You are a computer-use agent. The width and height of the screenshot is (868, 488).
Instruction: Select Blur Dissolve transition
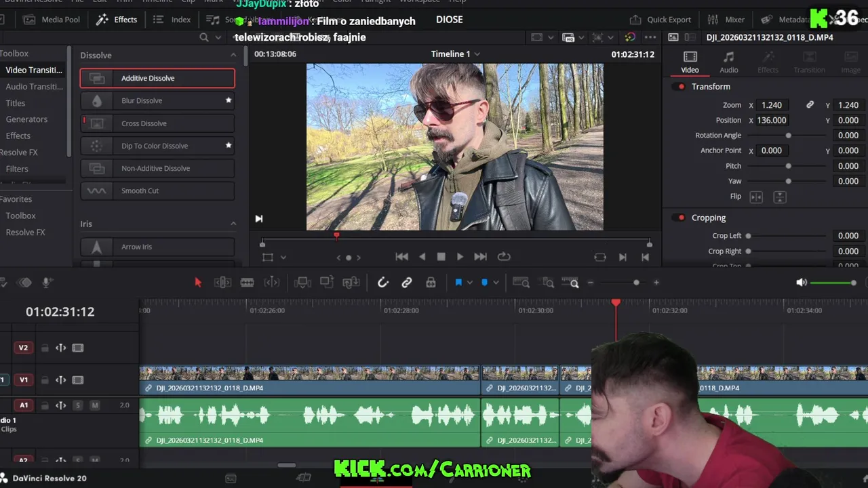[157, 100]
